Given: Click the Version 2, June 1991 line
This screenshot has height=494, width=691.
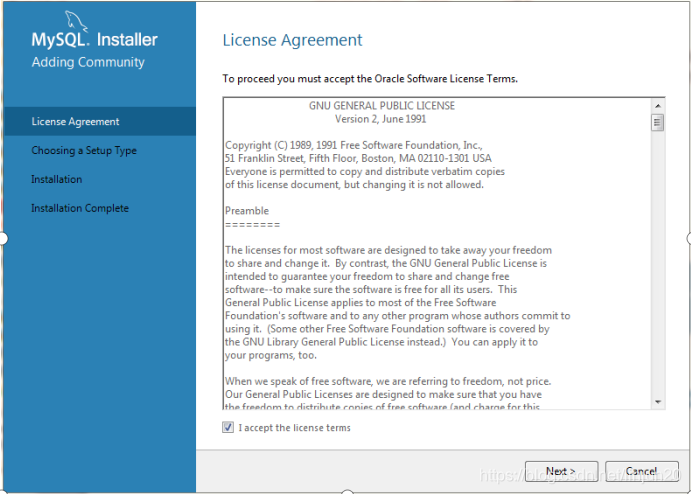Looking at the screenshot, I should point(380,119).
